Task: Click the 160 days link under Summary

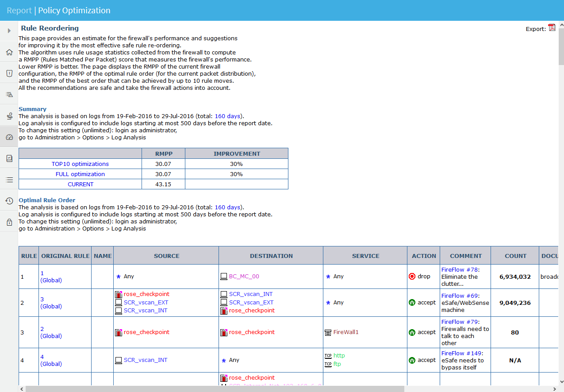Action: [227, 116]
